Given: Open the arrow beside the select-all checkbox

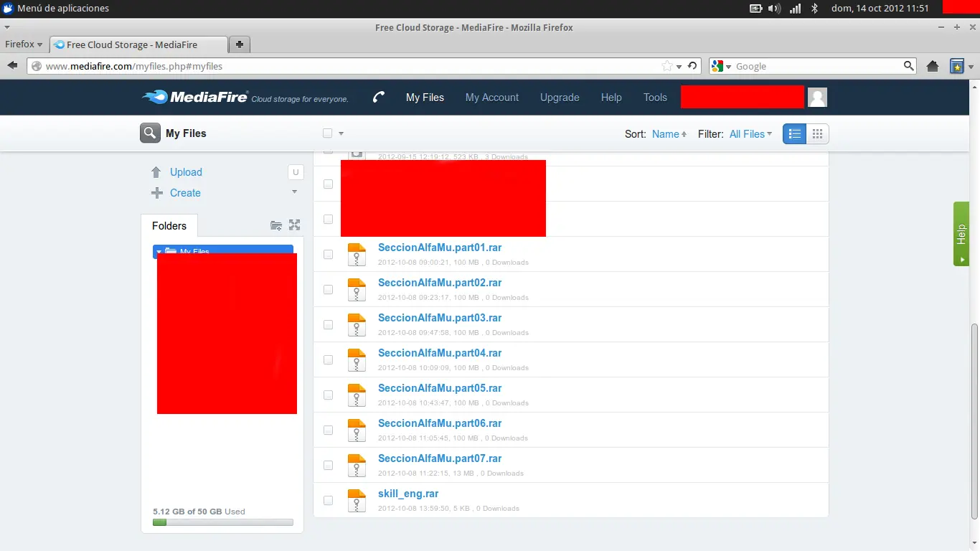Looking at the screenshot, I should click(x=341, y=133).
